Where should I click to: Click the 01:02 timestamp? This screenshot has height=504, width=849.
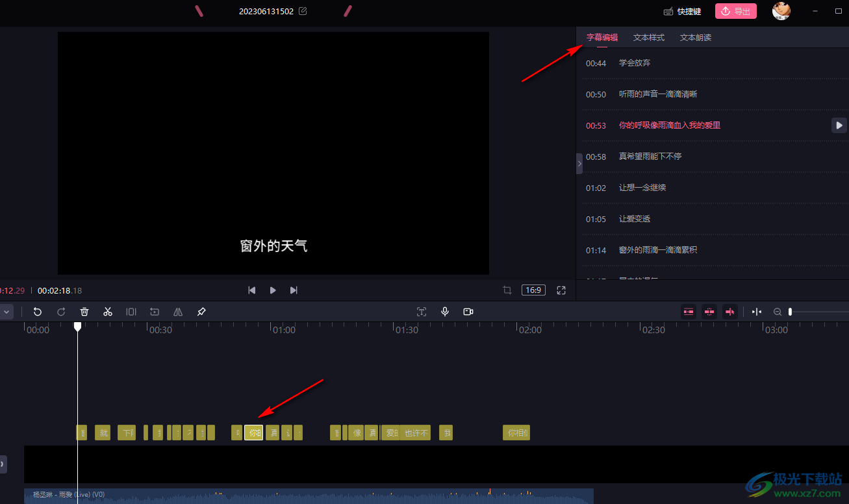pyautogui.click(x=596, y=188)
